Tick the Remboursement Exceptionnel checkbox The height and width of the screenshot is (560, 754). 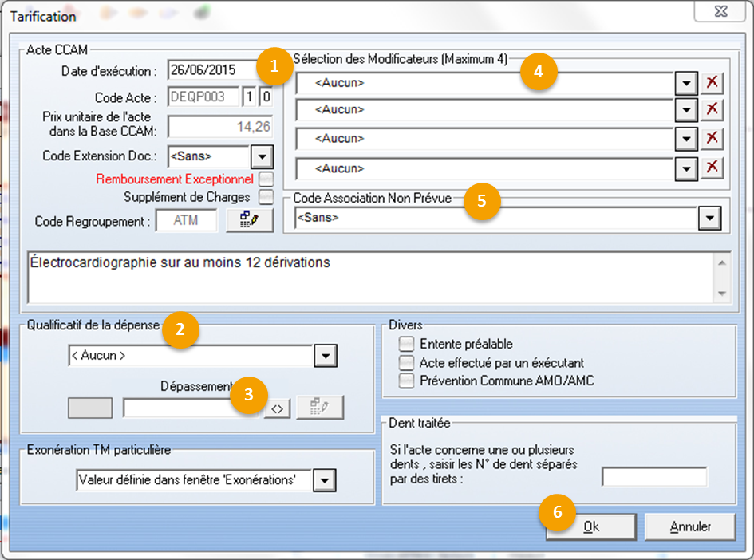[266, 179]
